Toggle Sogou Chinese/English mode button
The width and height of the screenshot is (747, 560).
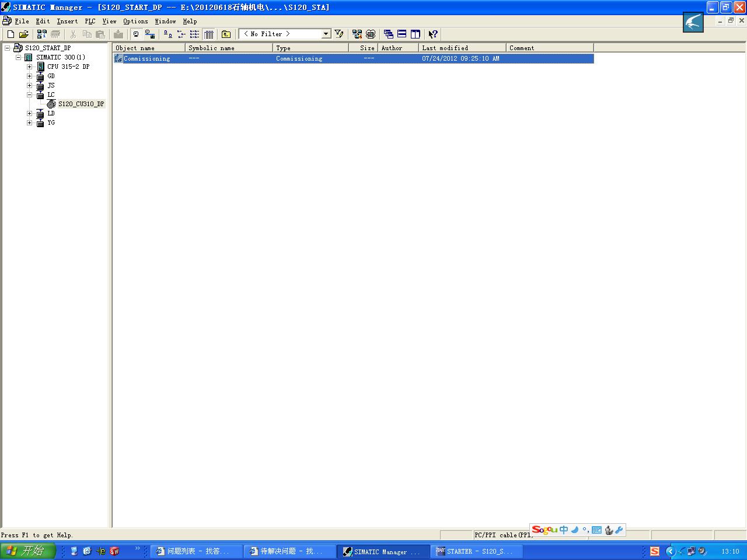click(x=564, y=530)
